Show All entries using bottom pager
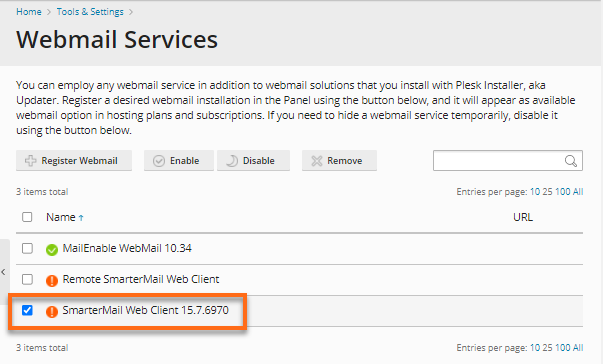Viewport: 603px width, 364px height. 578,347
